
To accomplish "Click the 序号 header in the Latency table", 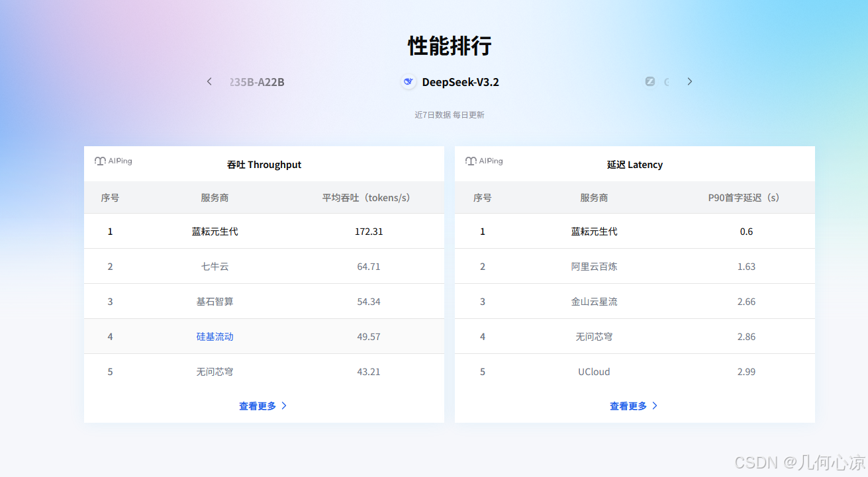I will pyautogui.click(x=483, y=198).
